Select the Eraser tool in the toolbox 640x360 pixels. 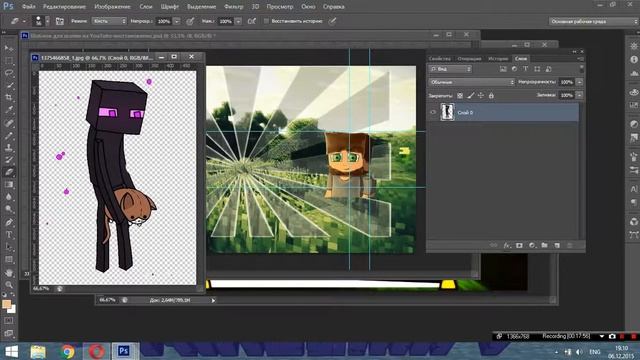tap(9, 172)
